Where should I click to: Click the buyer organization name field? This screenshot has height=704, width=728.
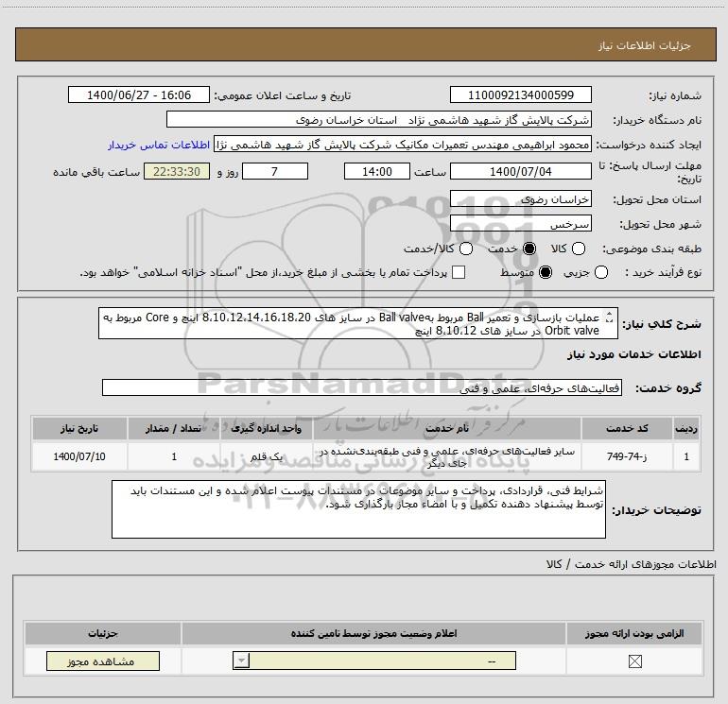click(379, 119)
